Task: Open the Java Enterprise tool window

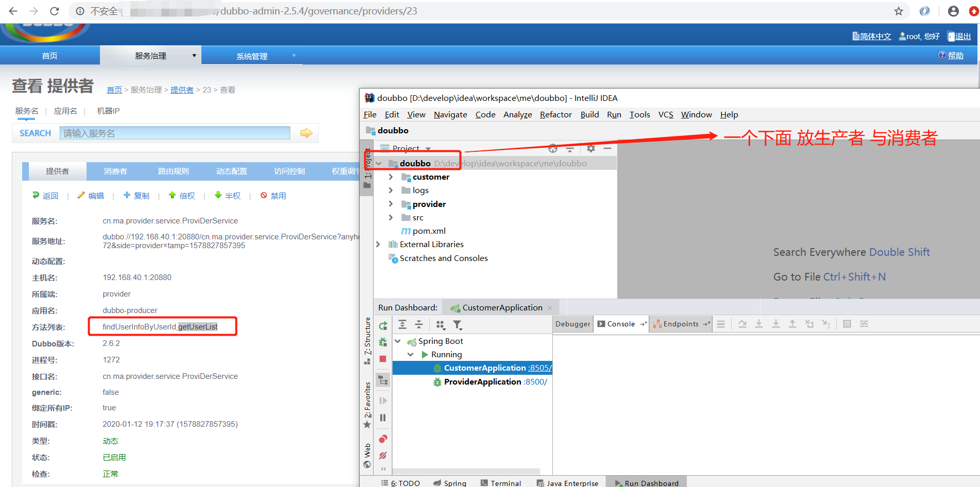Action: click(567, 483)
